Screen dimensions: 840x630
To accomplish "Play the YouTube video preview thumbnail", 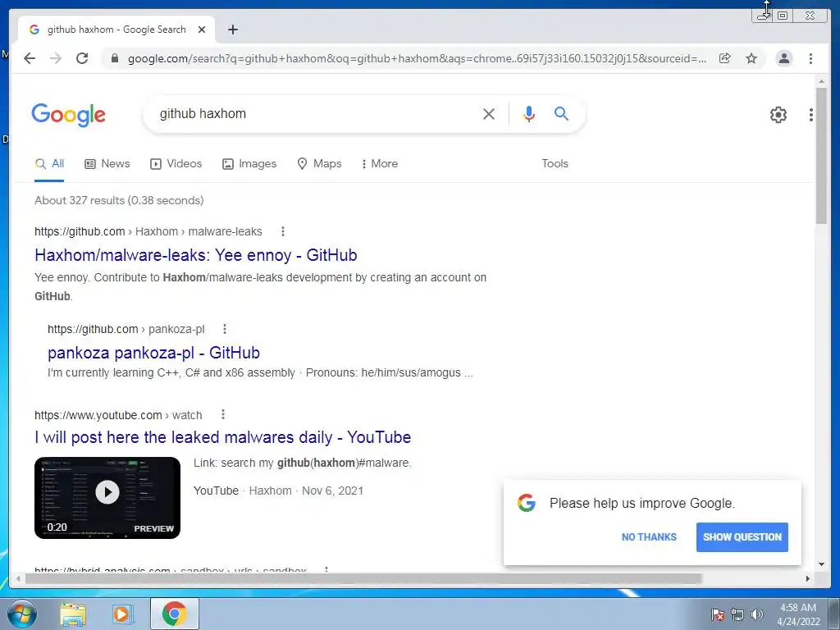I will tap(107, 498).
